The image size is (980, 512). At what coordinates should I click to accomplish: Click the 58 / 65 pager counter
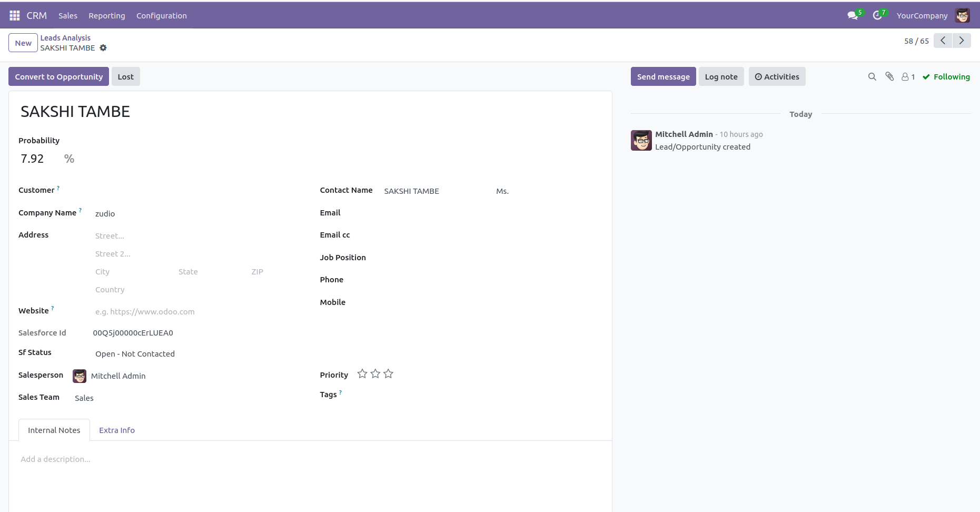click(x=916, y=41)
